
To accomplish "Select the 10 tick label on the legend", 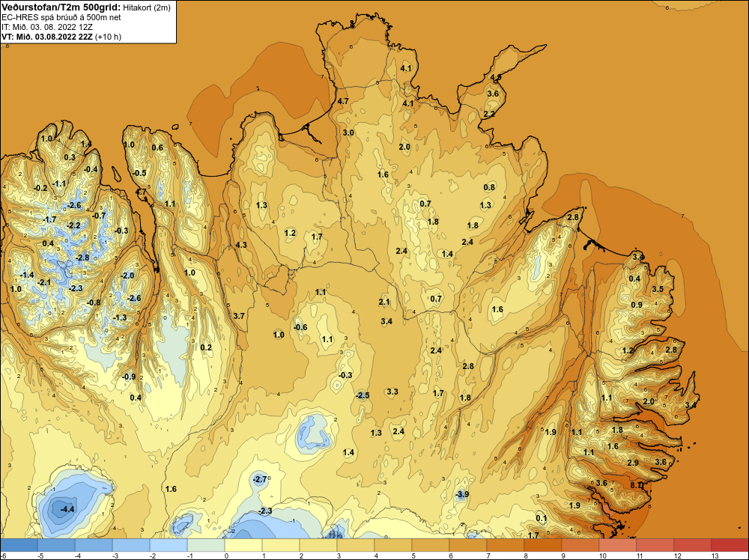I will (603, 556).
